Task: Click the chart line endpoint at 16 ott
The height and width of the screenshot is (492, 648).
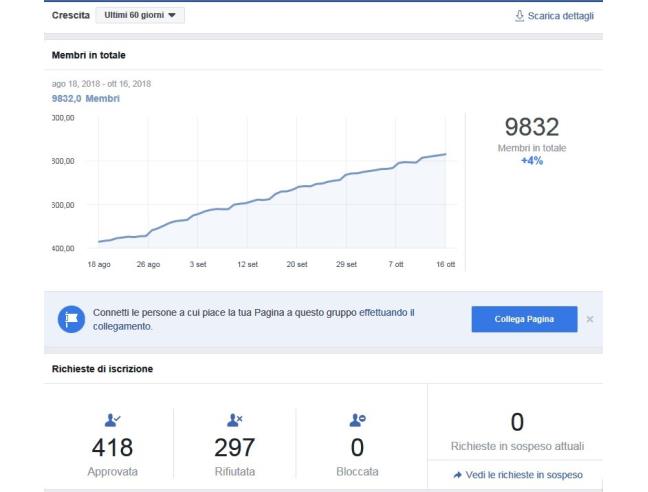Action: click(445, 154)
